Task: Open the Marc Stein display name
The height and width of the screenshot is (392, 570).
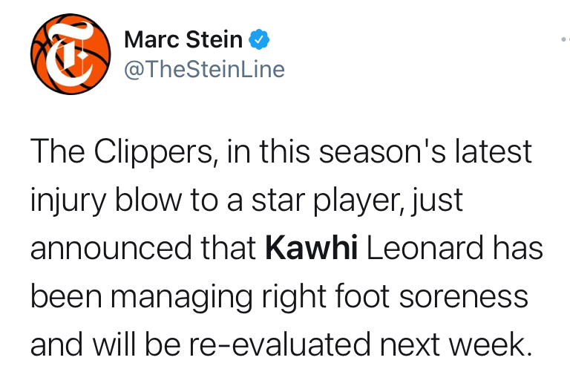Action: coord(183,39)
